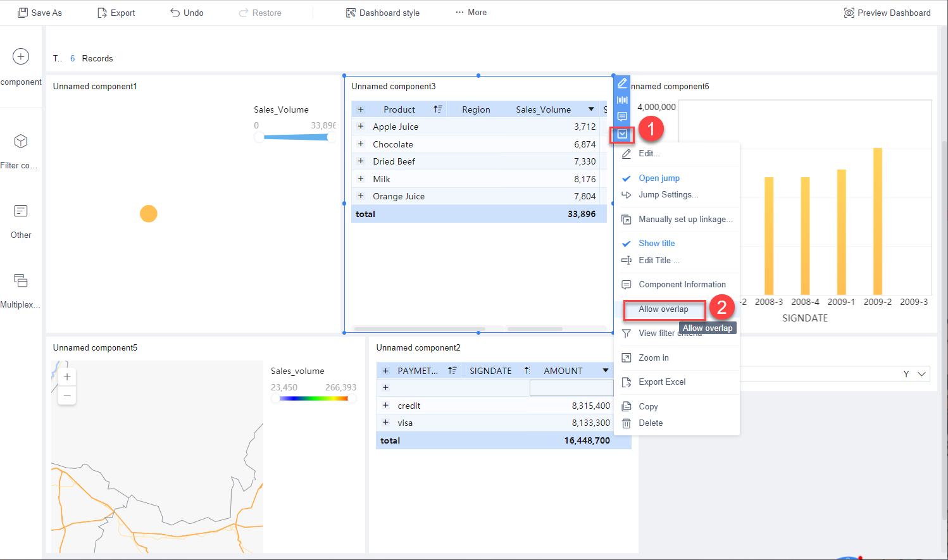Click the Undo button in the toolbar
The image size is (948, 560).
click(186, 12)
